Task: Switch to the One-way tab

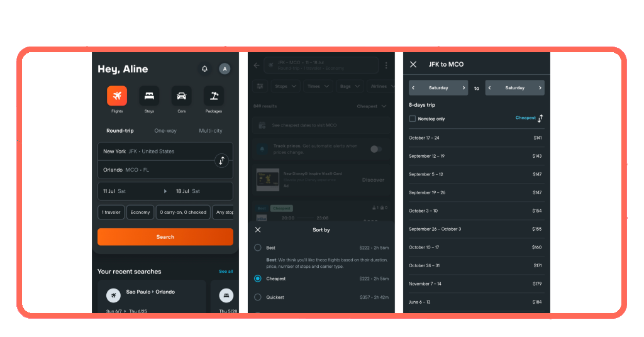Action: tap(165, 131)
